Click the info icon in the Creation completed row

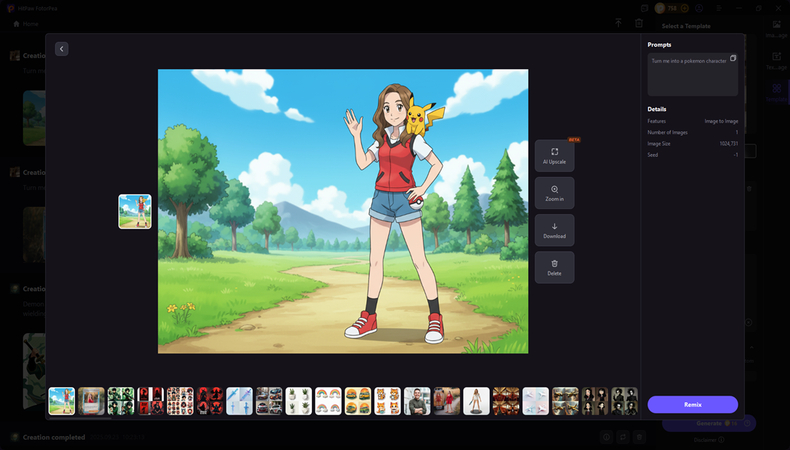pyautogui.click(x=607, y=437)
